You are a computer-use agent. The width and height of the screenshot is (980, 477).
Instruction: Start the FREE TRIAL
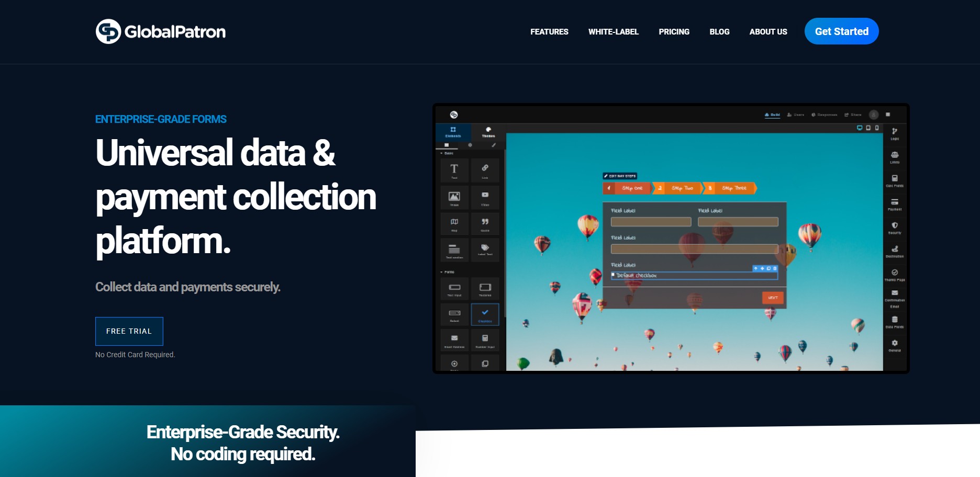click(129, 331)
